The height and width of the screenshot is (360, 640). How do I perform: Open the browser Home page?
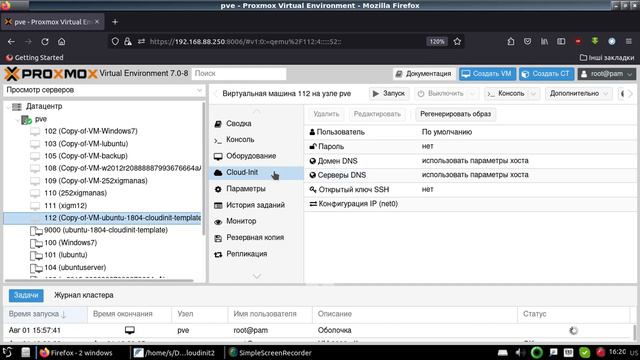click(61, 42)
